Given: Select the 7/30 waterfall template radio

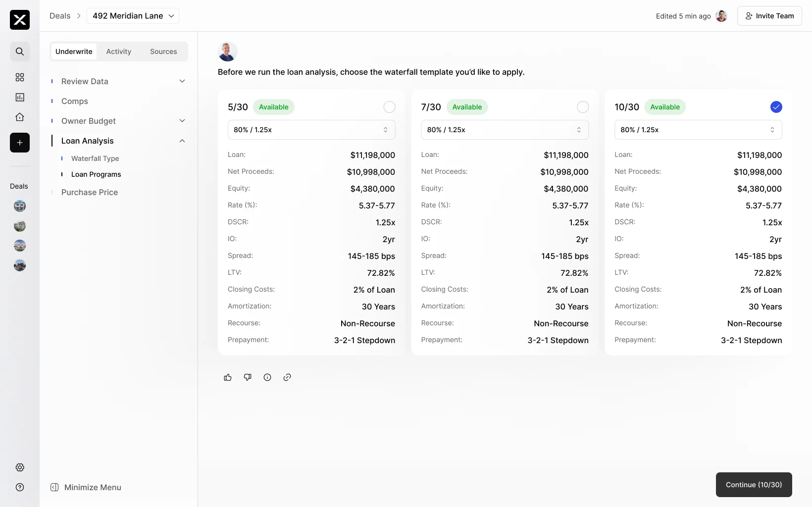Looking at the screenshot, I should (x=583, y=107).
